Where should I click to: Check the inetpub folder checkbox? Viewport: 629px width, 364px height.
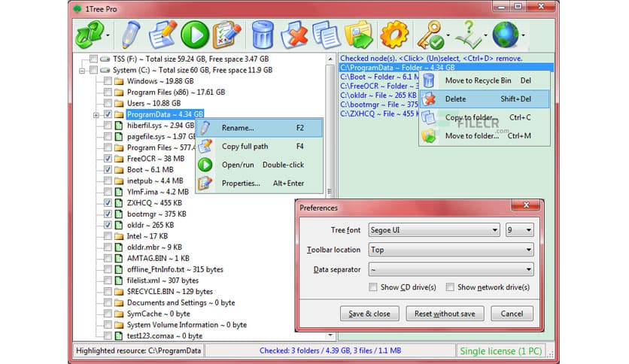coord(108,180)
